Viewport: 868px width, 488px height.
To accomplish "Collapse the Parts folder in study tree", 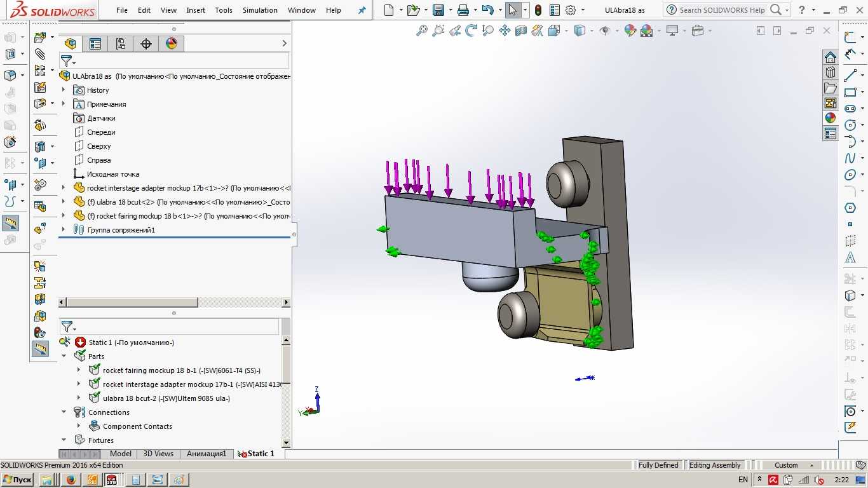I will point(64,356).
